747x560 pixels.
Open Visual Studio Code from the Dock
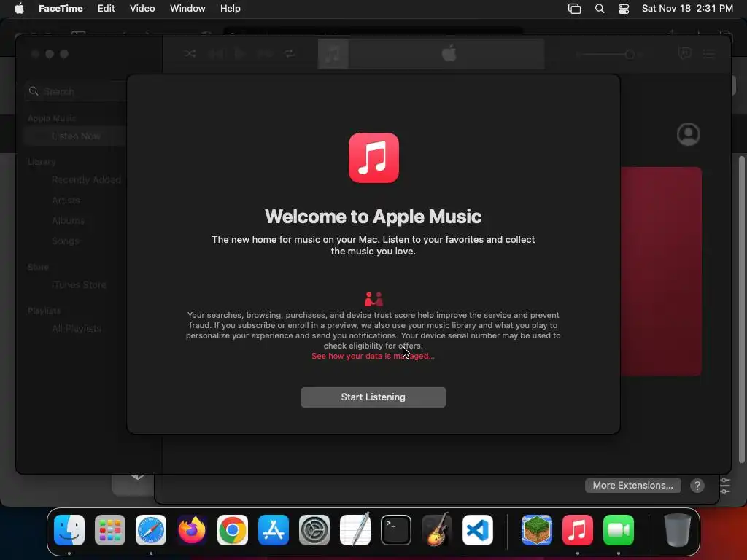tap(478, 530)
